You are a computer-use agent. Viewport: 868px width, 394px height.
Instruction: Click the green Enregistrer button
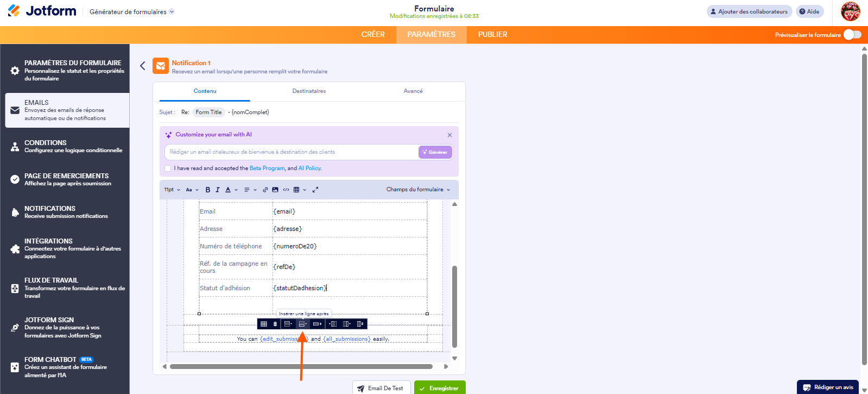440,388
